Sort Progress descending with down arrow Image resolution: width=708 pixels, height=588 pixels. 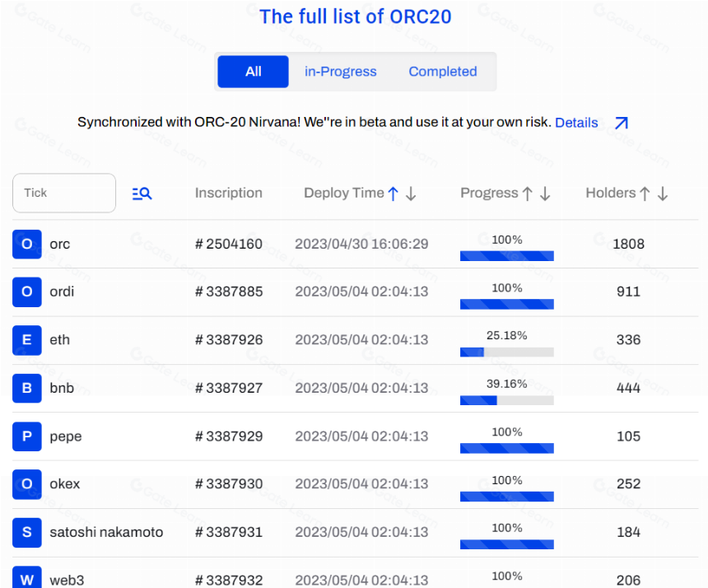[545, 194]
